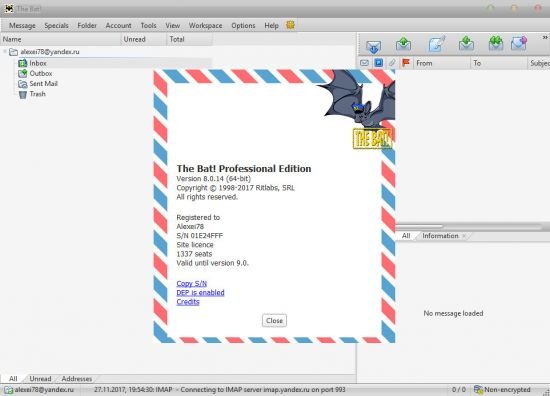Click the Reply toolbar icon
The height and width of the screenshot is (396, 550).
tap(466, 44)
